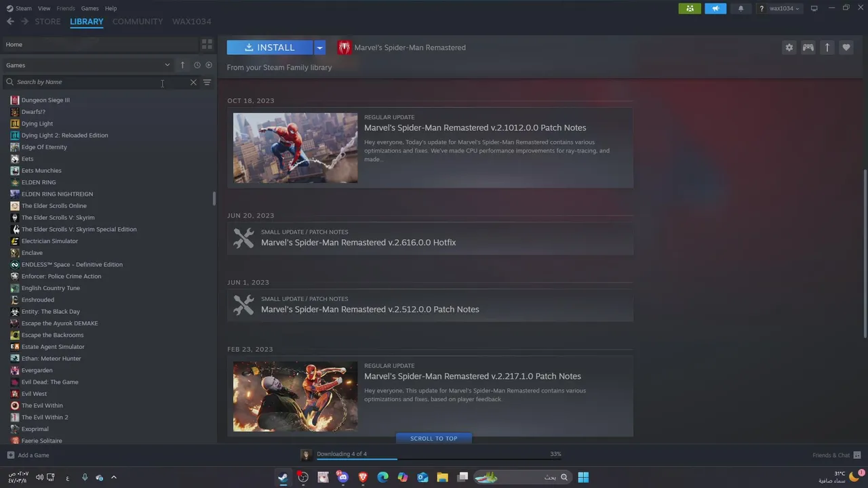Open the Help menu
Screen dimensions: 868x488
click(111, 8)
